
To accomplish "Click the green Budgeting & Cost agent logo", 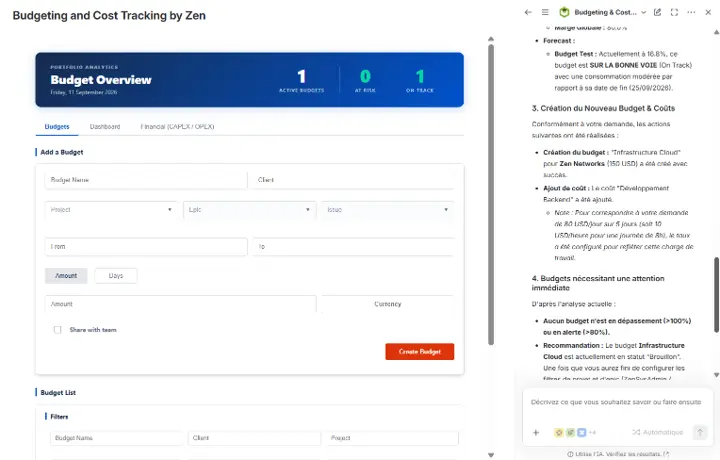I will 564,12.
